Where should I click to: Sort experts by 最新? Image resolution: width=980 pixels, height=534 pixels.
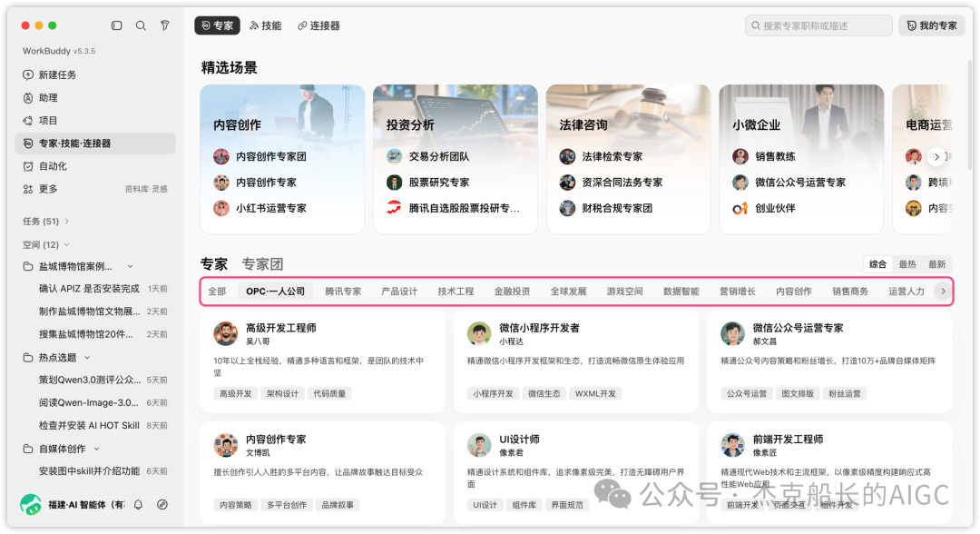click(936, 264)
